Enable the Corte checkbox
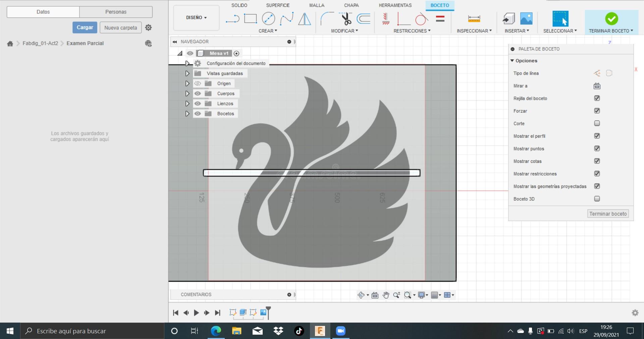Screen dimensions: 644x339 (597, 123)
